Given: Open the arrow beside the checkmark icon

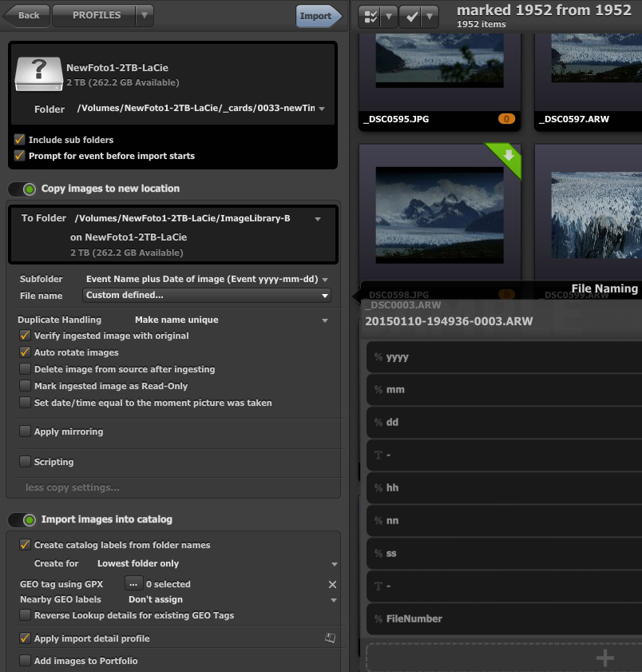Looking at the screenshot, I should point(429,17).
